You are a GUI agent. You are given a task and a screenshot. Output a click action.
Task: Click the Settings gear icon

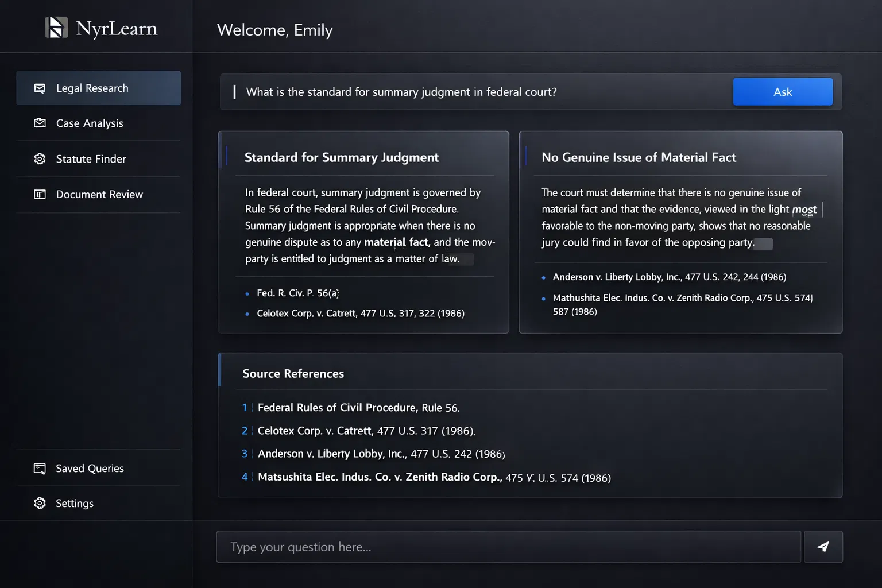[x=40, y=503]
